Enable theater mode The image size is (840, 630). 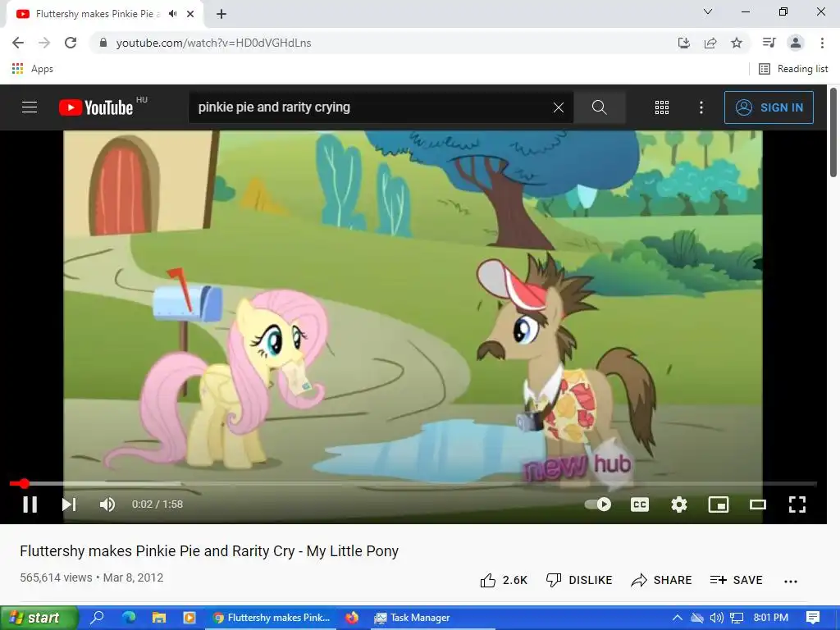(757, 504)
